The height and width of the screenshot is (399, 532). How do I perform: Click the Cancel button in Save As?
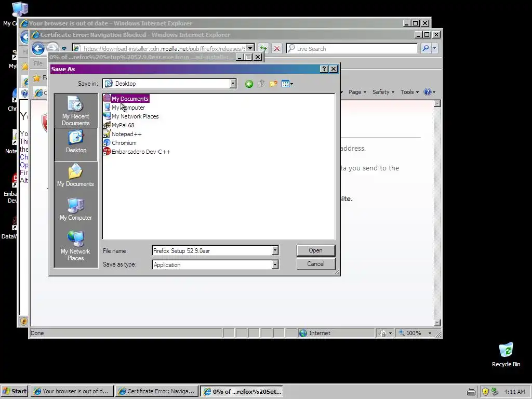(315, 264)
